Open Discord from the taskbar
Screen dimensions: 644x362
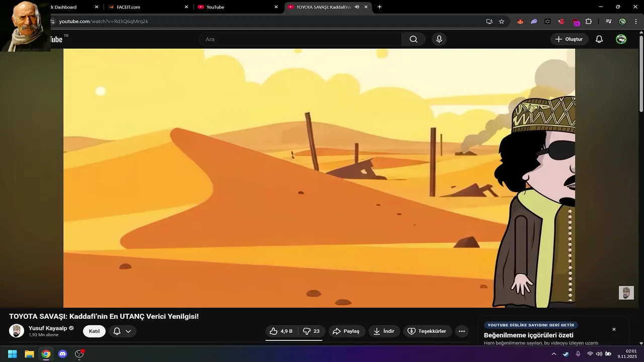[62, 354]
